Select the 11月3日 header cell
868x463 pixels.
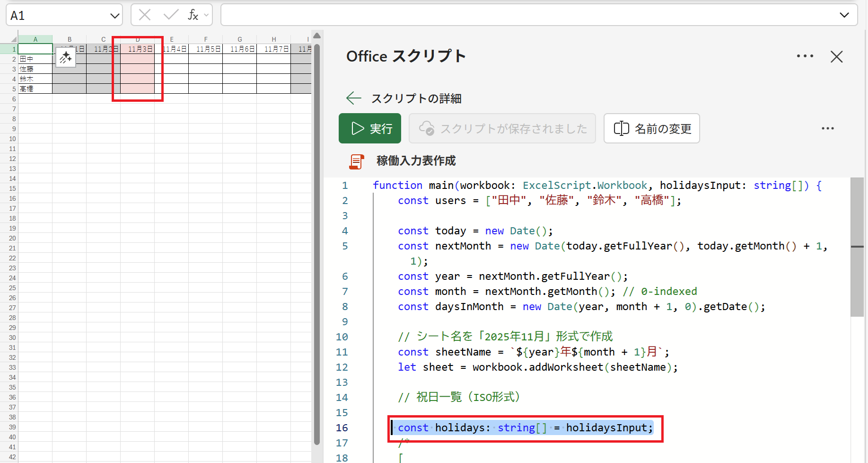coord(138,49)
